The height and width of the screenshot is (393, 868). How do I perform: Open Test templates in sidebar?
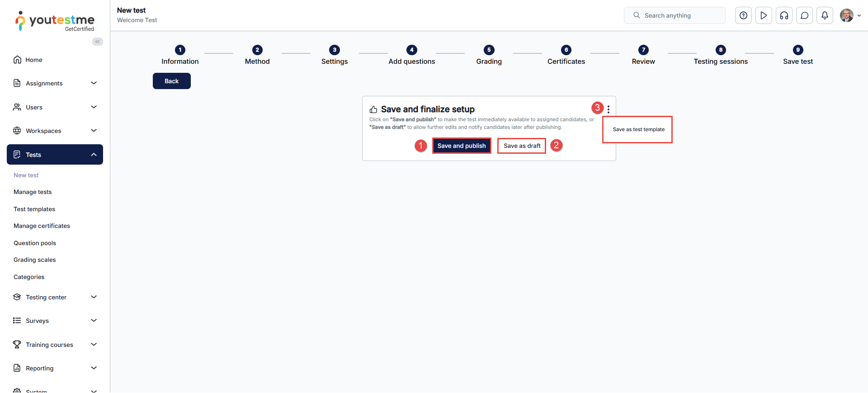pos(34,209)
